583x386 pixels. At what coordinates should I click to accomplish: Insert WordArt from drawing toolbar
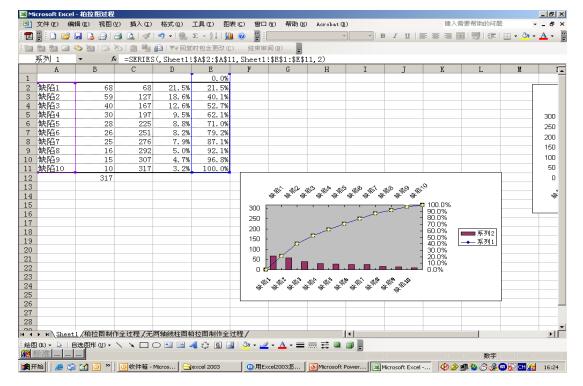pos(193,345)
